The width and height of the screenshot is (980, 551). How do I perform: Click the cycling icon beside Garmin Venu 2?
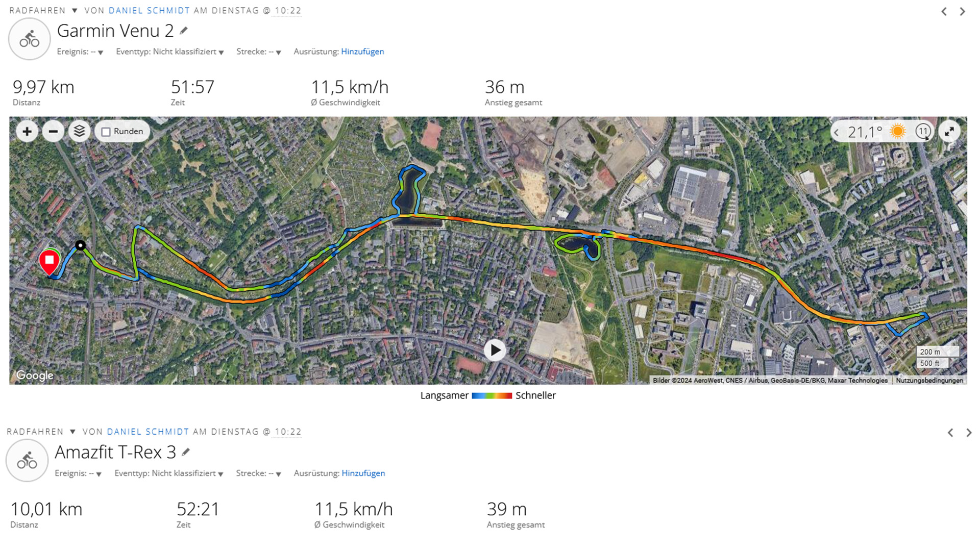tap(30, 39)
